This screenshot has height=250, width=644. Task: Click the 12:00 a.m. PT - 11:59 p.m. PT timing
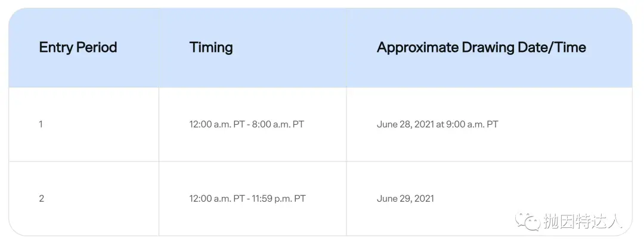pyautogui.click(x=247, y=199)
